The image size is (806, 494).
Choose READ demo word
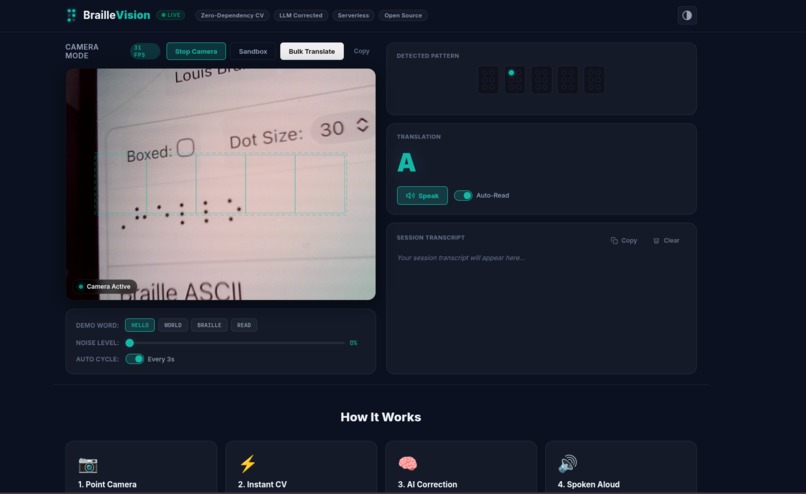244,325
